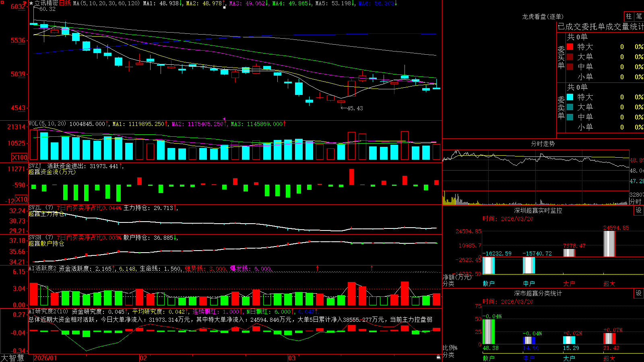Click the SVSH (7) indicator name
Viewport: 644px width, 362px height.
[41, 237]
